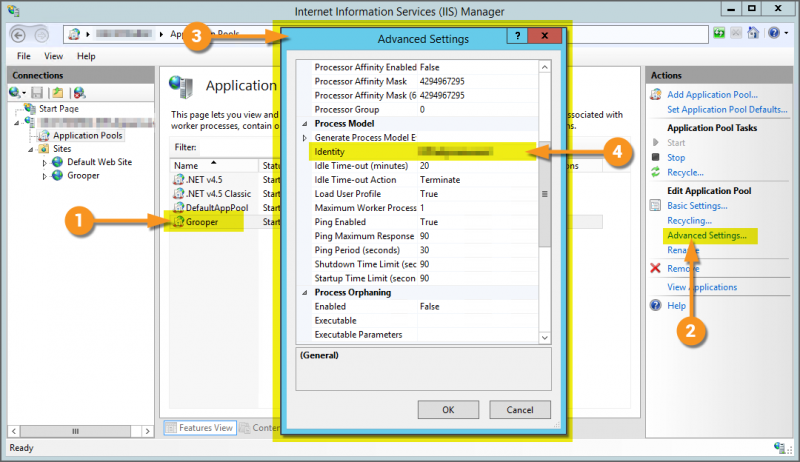This screenshot has height=462, width=800.
Task: Click the Basic Settings page icon
Action: point(656,206)
